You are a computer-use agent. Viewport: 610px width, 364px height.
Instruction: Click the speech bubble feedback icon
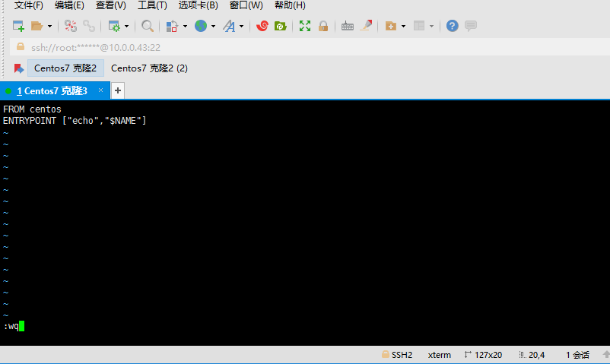coord(471,26)
